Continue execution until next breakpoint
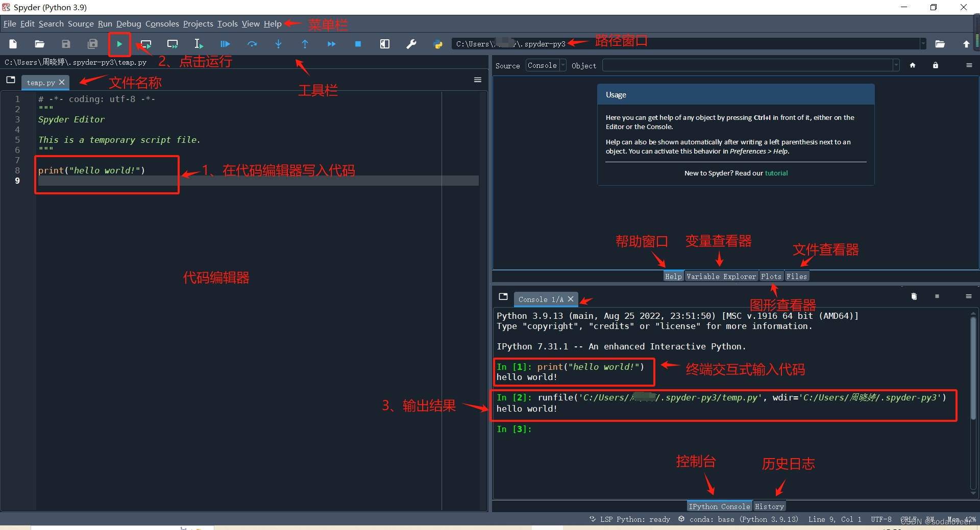Viewport: 980px width, 530px height. tap(332, 44)
